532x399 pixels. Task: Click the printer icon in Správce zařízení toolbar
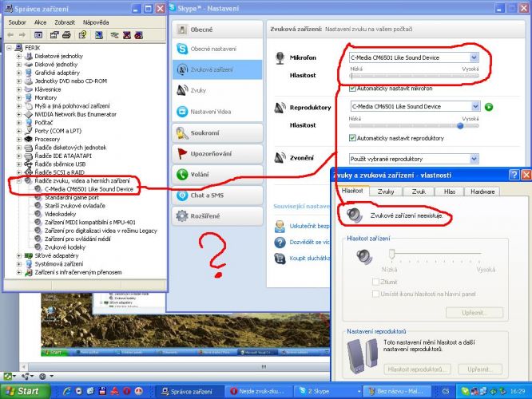[x=66, y=35]
